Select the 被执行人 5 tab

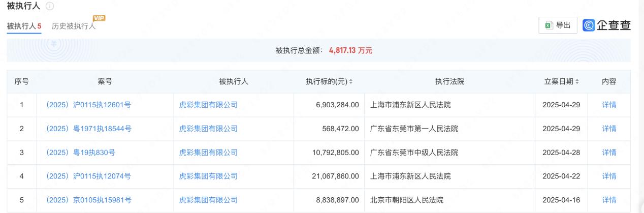coord(24,26)
